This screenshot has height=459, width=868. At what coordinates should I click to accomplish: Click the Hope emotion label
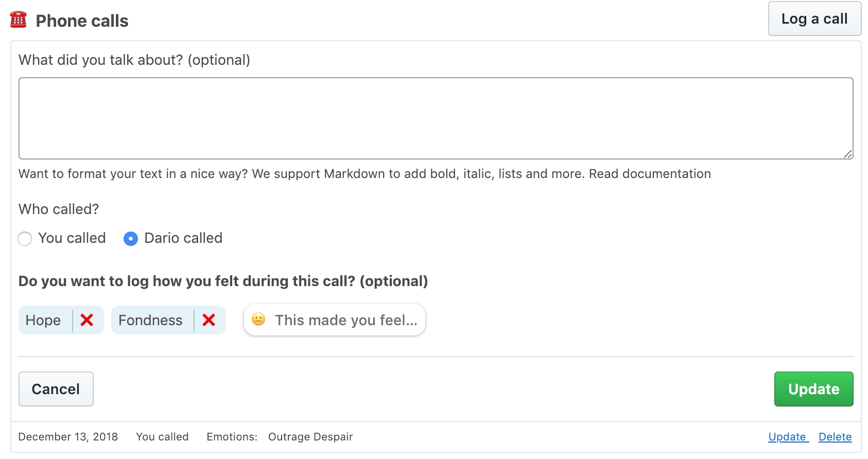[x=43, y=320]
